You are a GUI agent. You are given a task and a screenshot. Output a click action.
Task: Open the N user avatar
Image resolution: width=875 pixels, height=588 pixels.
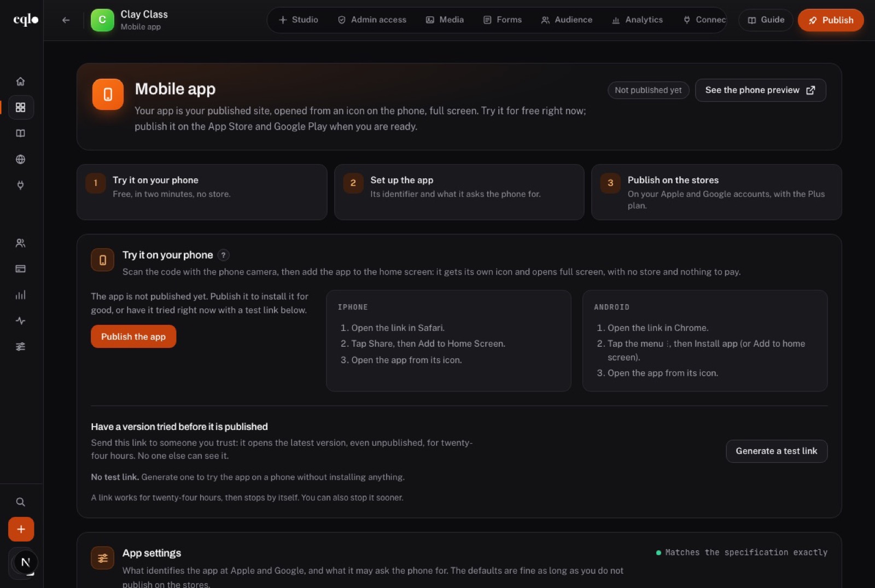coord(25,562)
